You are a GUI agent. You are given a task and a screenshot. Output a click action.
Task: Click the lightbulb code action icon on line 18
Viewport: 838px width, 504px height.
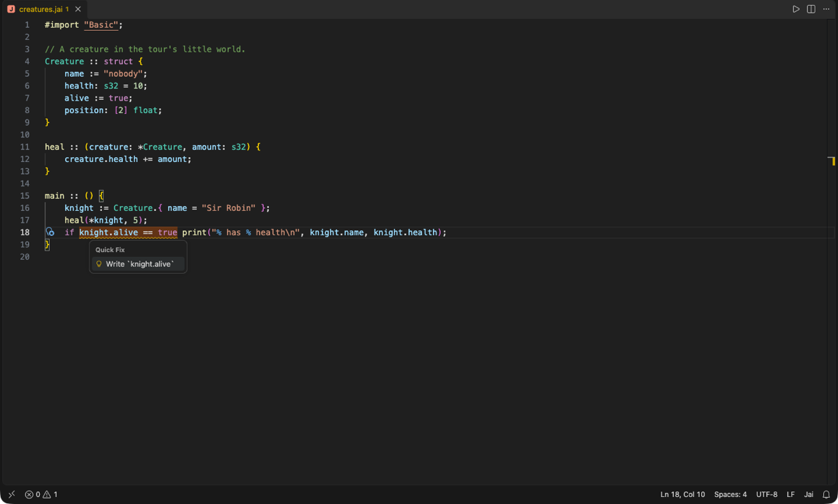tap(50, 232)
